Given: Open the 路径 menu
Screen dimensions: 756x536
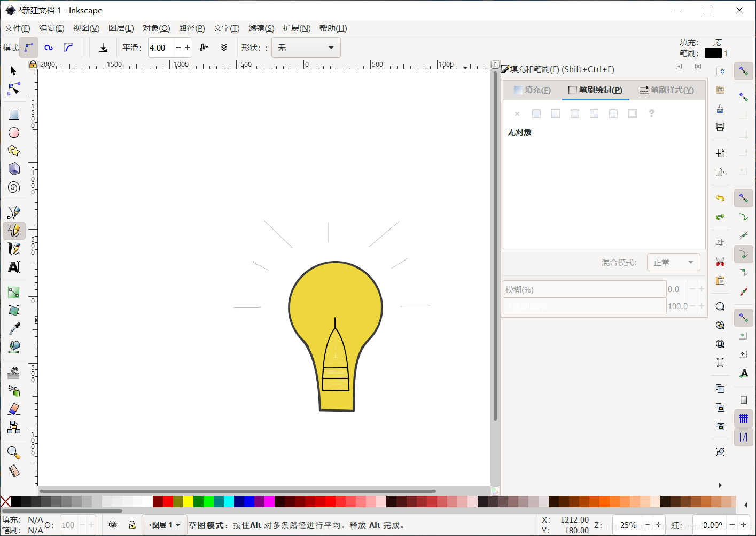Looking at the screenshot, I should point(192,28).
